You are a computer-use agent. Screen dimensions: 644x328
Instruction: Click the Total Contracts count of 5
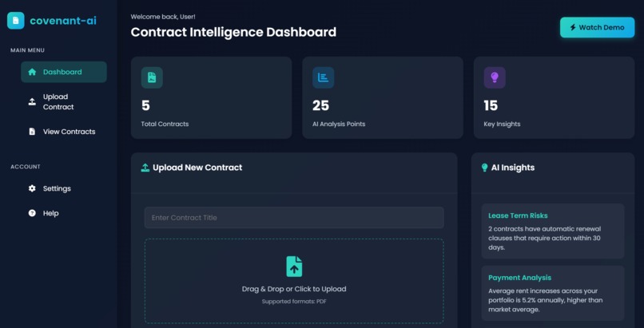click(145, 106)
